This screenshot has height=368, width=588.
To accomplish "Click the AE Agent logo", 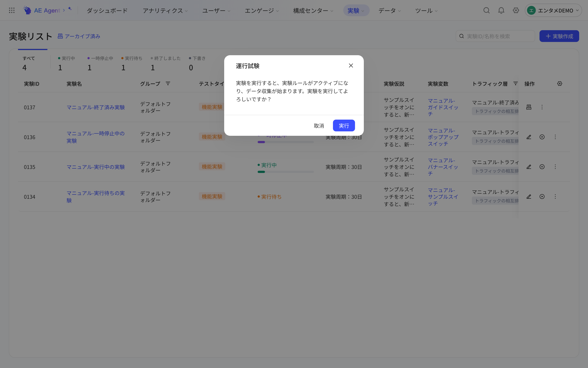I will pos(42,10).
